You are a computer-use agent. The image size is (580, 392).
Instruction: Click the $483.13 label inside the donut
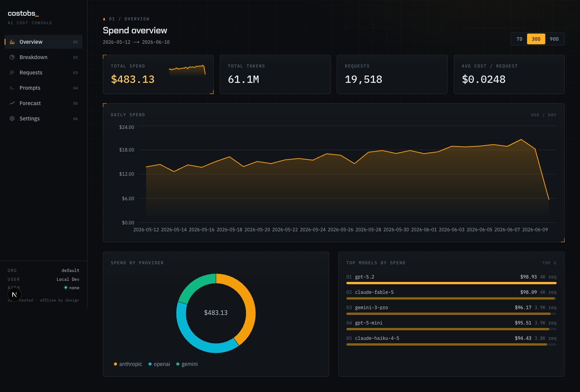pyautogui.click(x=216, y=313)
